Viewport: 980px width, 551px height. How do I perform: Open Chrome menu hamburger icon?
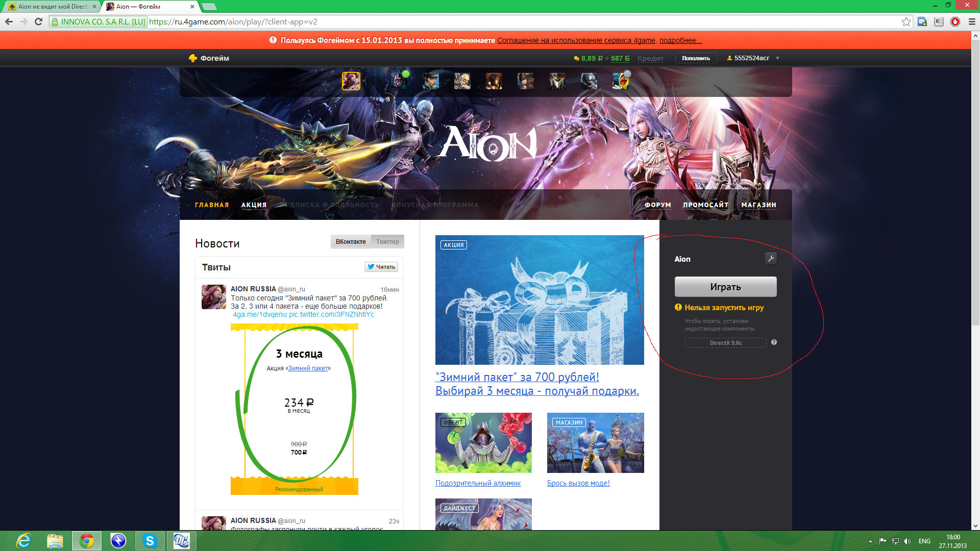tap(972, 21)
